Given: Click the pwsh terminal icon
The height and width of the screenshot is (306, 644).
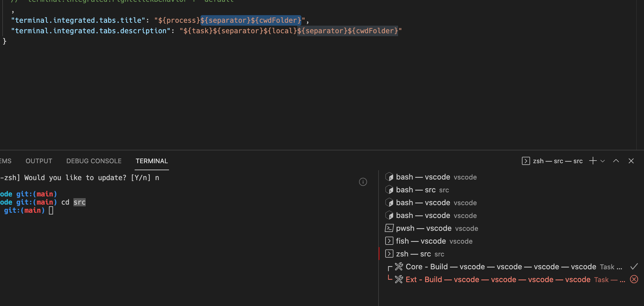Looking at the screenshot, I should point(389,228).
